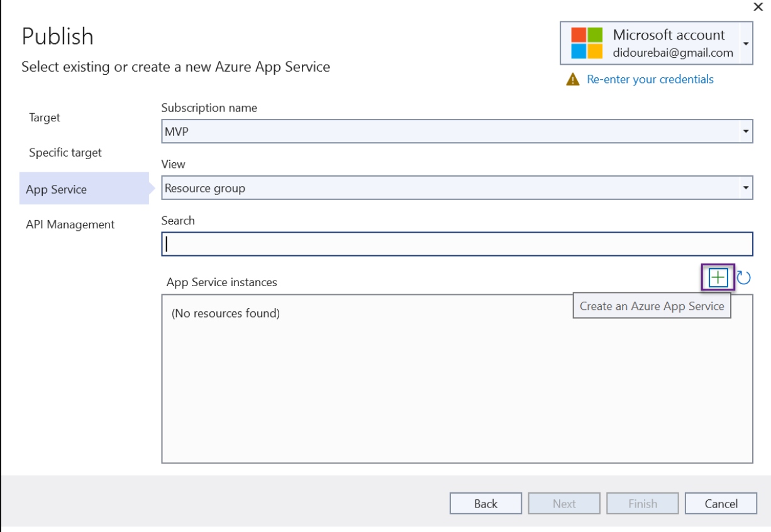Click the Microsoft logo in account box
771x532 pixels.
tap(586, 43)
